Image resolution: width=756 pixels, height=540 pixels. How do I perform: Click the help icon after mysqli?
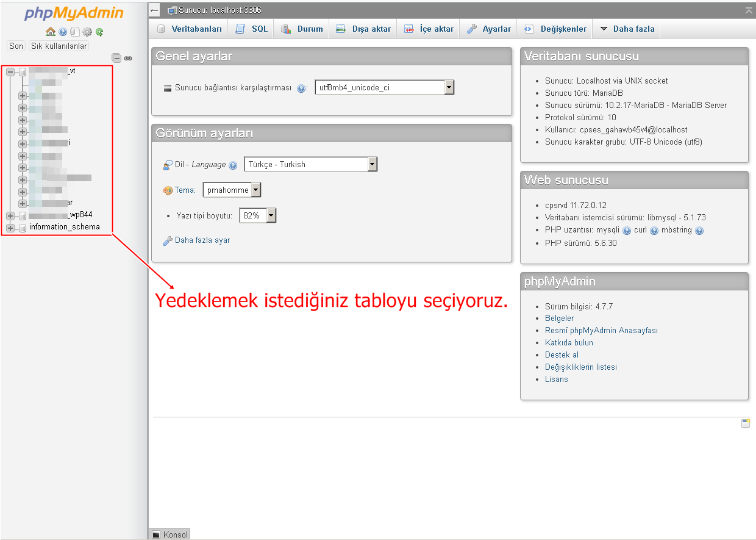tap(627, 231)
